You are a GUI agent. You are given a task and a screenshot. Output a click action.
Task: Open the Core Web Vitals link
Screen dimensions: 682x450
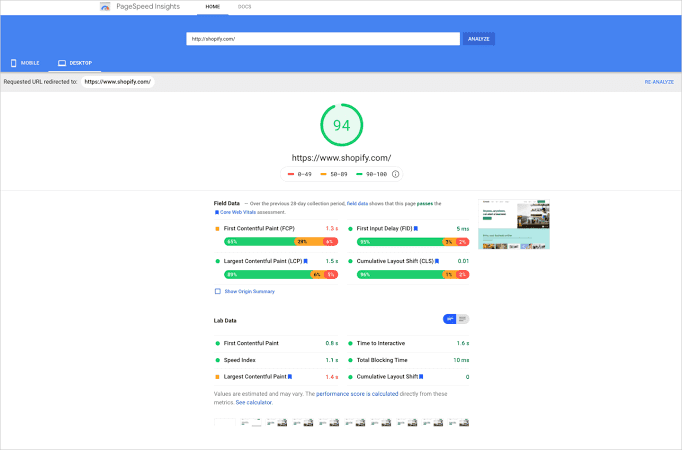tap(238, 212)
